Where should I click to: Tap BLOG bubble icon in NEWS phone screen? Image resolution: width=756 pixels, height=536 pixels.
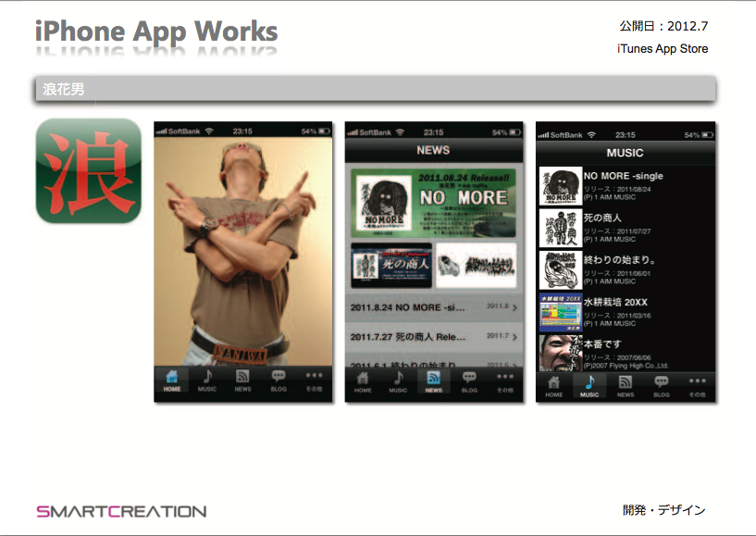pos(469,378)
